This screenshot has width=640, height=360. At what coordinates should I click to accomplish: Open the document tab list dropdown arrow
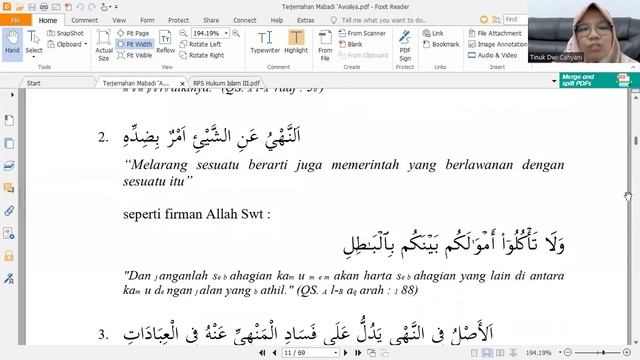[x=554, y=81]
